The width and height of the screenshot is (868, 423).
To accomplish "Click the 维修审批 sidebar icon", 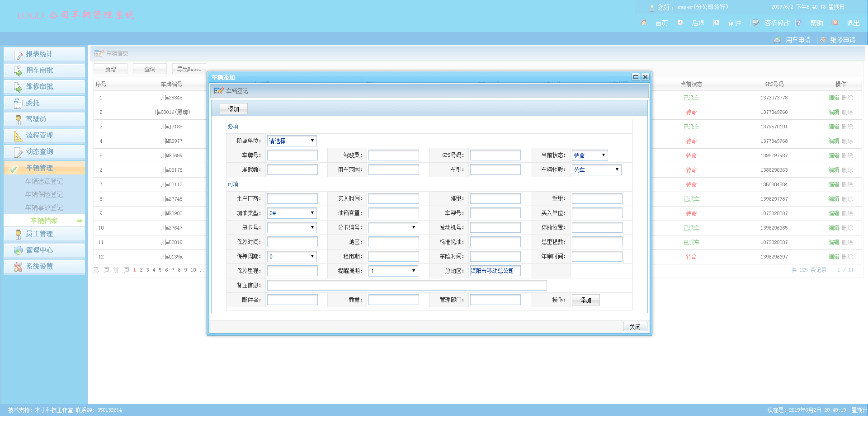I will [x=18, y=87].
